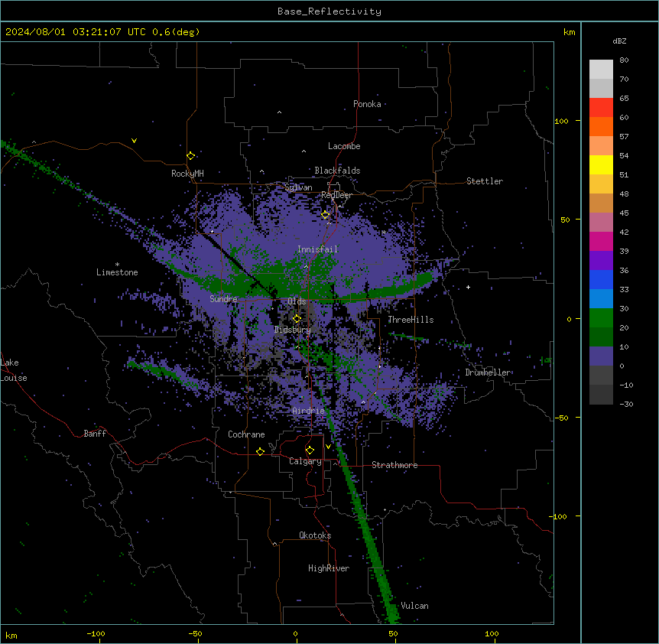Viewport: 659px width, 644px height.
Task: Click the Stettler city label
Action: click(485, 181)
